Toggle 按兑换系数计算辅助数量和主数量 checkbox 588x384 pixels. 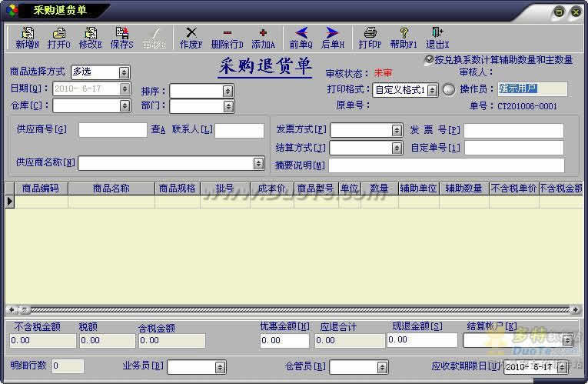[x=429, y=60]
